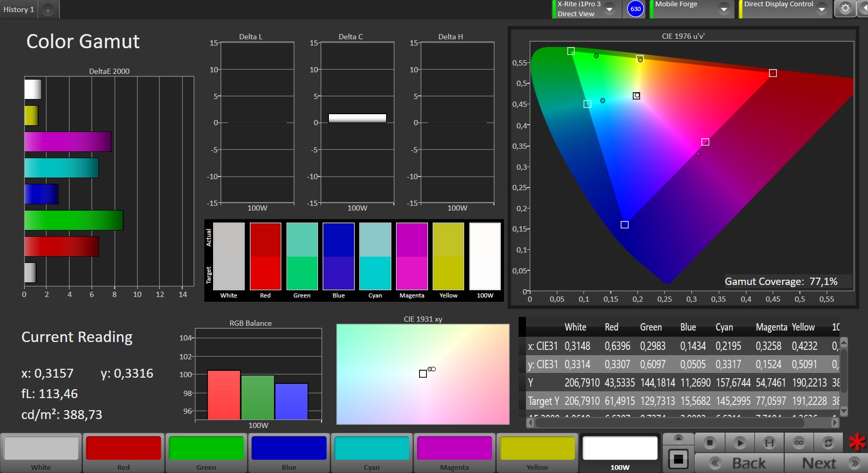Screen dimensions: 868x473
Task: Click the blue target square in the CIE 1976 chart
Action: (x=624, y=225)
